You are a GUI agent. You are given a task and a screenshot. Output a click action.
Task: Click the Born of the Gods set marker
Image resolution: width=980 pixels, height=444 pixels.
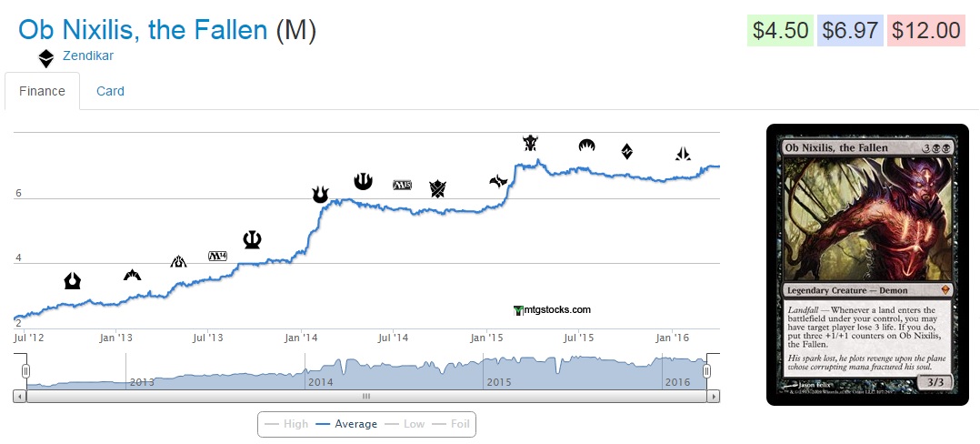click(x=320, y=194)
